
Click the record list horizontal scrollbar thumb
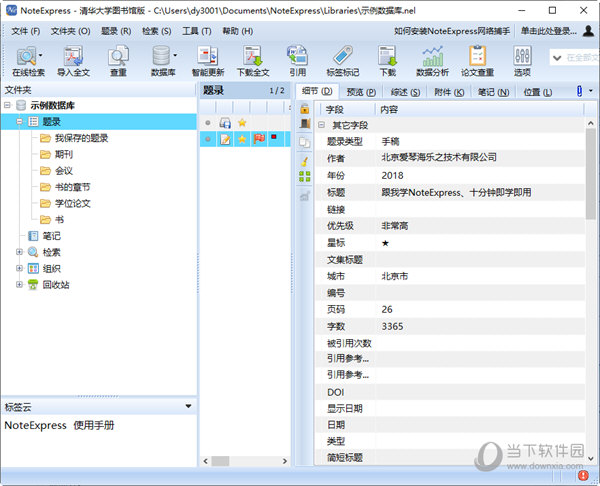pos(220,461)
